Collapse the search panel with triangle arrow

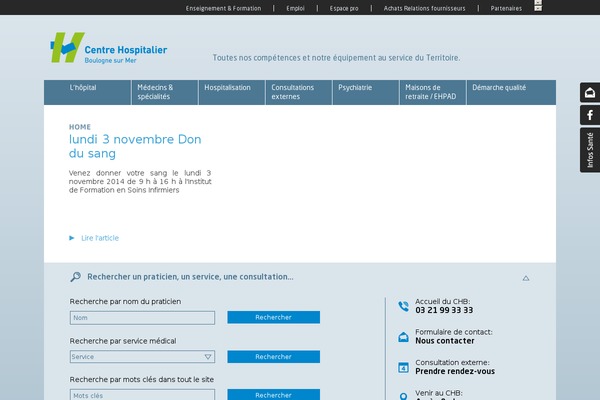[526, 278]
